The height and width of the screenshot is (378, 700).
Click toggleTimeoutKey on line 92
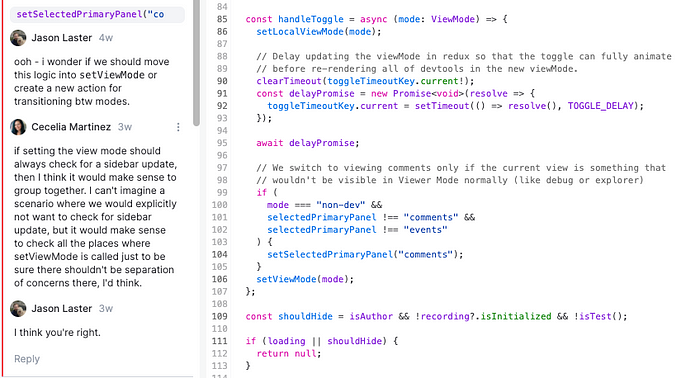[311, 106]
